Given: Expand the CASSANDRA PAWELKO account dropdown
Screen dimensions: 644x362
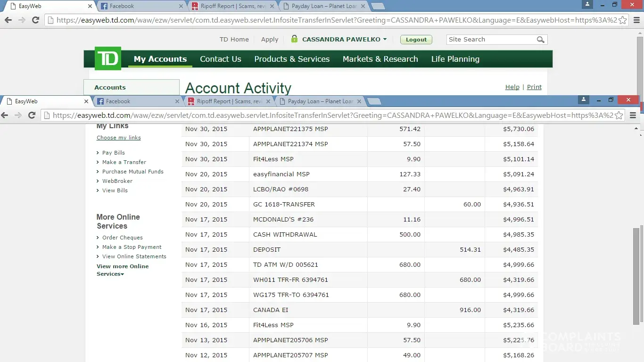Looking at the screenshot, I should pyautogui.click(x=385, y=40).
